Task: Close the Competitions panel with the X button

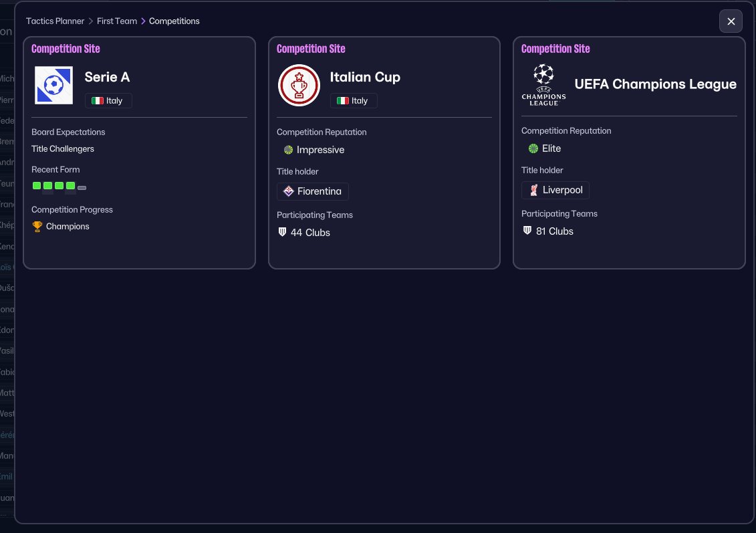Action: coord(731,21)
